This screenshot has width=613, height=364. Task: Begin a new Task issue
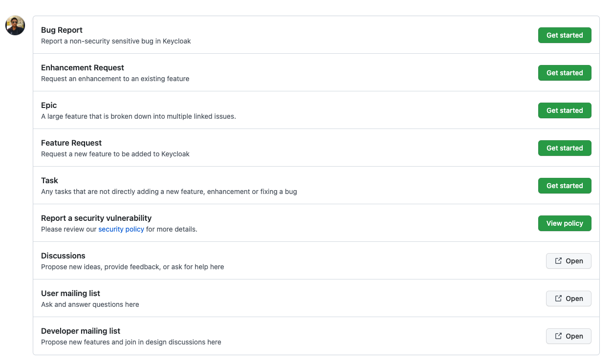click(565, 185)
